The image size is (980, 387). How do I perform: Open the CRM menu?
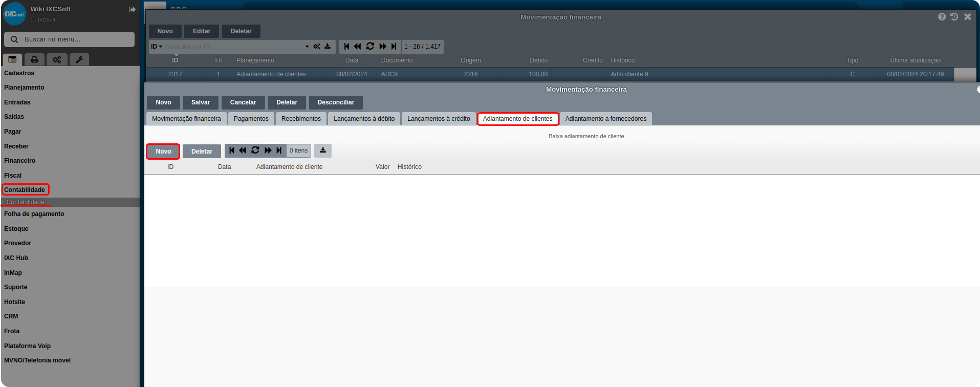[x=11, y=316]
